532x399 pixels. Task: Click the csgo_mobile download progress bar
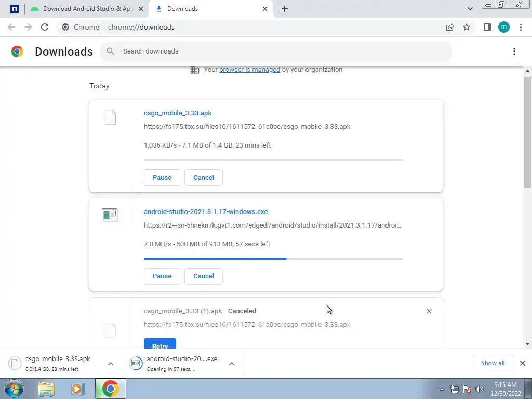(x=273, y=160)
